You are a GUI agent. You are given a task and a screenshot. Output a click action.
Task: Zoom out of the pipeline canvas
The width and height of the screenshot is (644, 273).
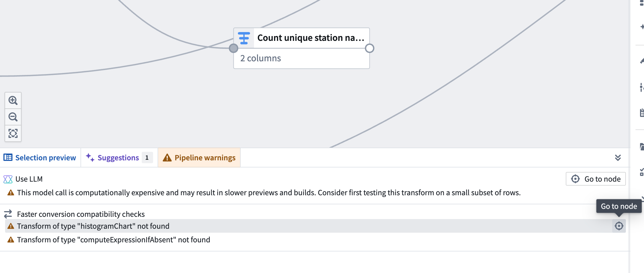[x=13, y=117]
